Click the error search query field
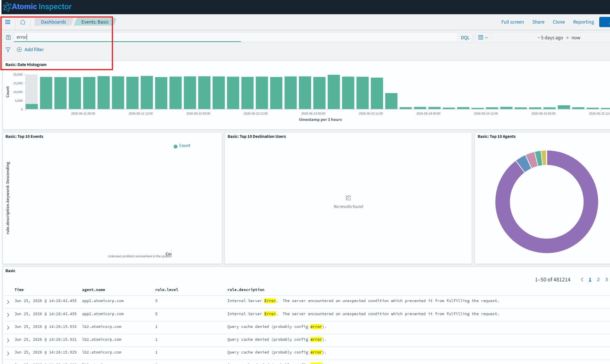This screenshot has height=364, width=610. click(x=236, y=37)
